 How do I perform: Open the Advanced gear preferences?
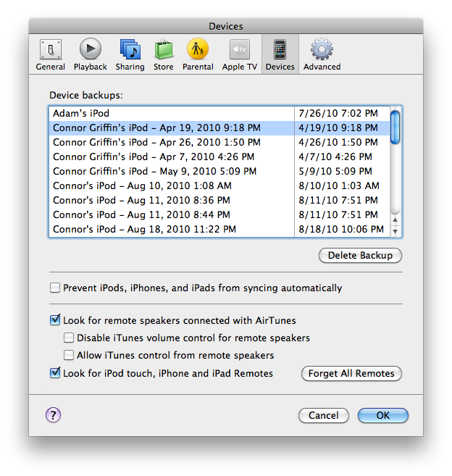[x=322, y=54]
